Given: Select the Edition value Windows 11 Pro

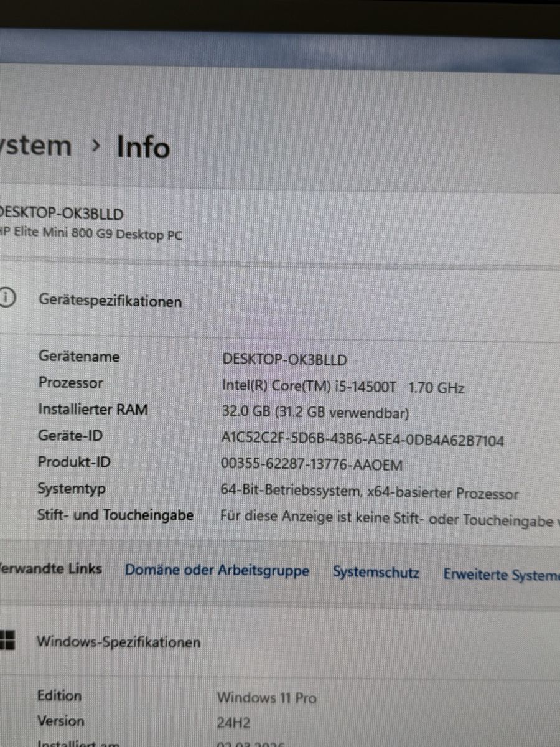Looking at the screenshot, I should pyautogui.click(x=266, y=698).
